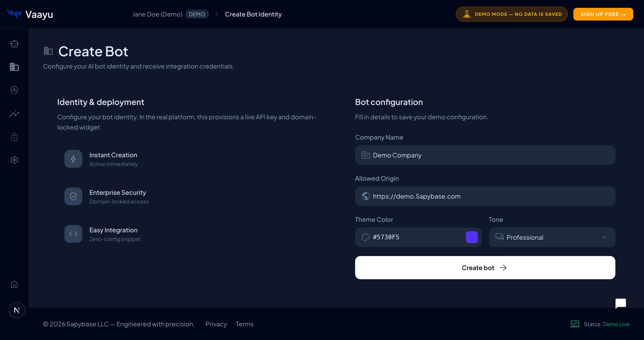The image size is (644, 340).
Task: Click the building icon in Company Name field
Action: click(366, 155)
